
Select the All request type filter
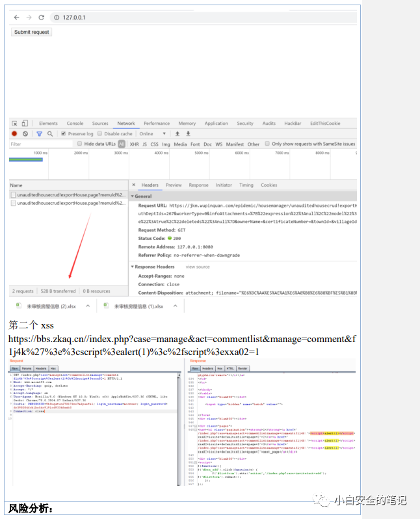point(122,144)
